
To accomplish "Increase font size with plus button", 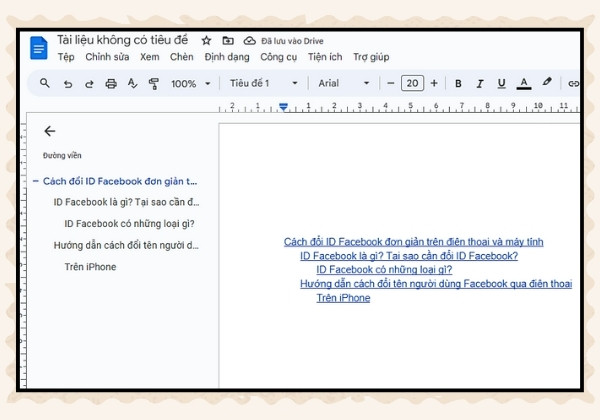I will tap(434, 83).
